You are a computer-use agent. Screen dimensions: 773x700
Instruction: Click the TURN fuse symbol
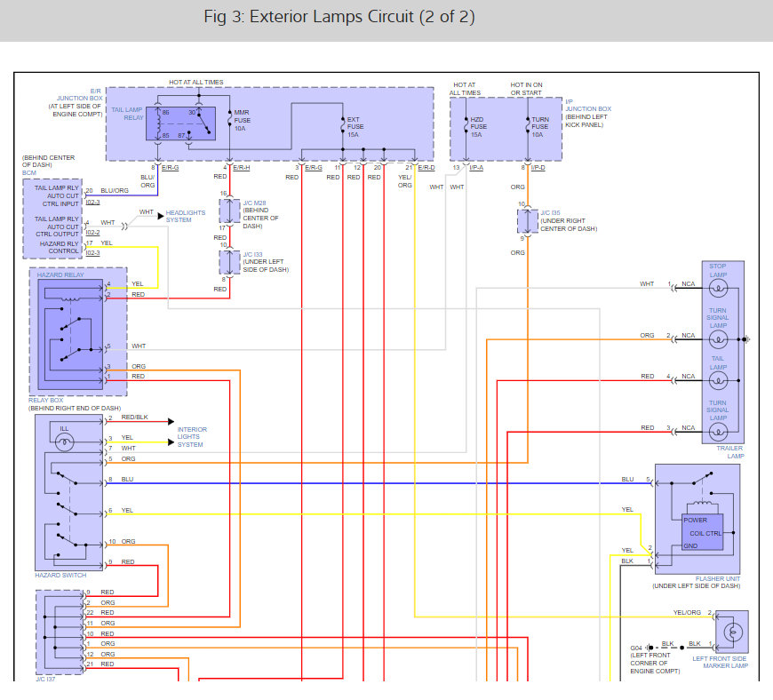tap(528, 123)
